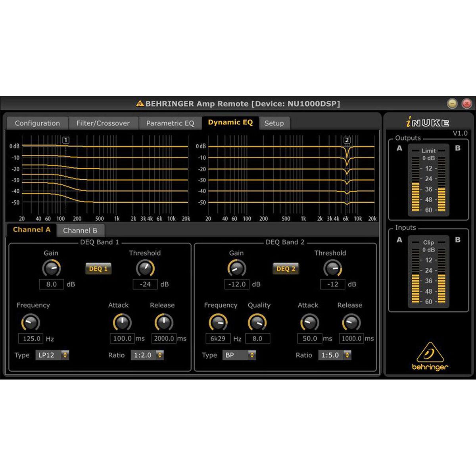Click the Band 2 frequency field showing 6k29
Viewport: 476px width, 476px height.
[x=218, y=338]
